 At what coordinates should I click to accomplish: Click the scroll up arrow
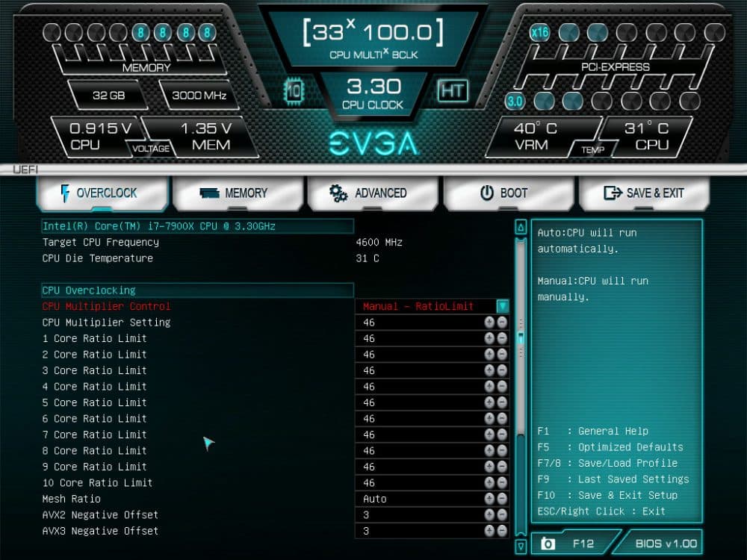tap(521, 227)
